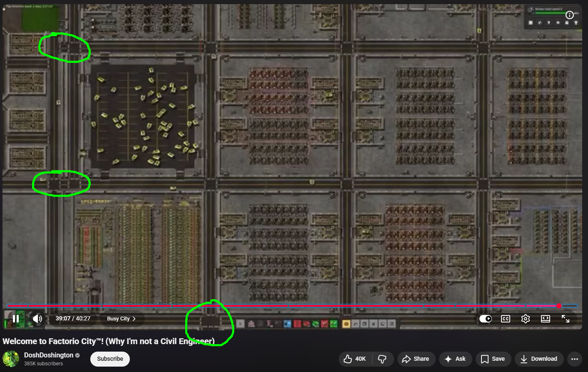The width and height of the screenshot is (588, 372).
Task: Share this video
Action: pos(416,359)
